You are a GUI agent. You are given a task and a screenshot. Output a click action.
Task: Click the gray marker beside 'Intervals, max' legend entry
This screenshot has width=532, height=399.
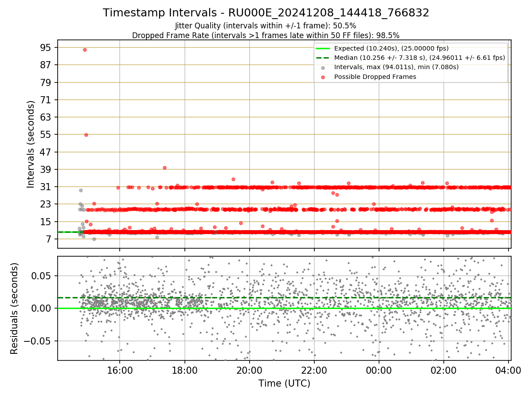point(323,68)
